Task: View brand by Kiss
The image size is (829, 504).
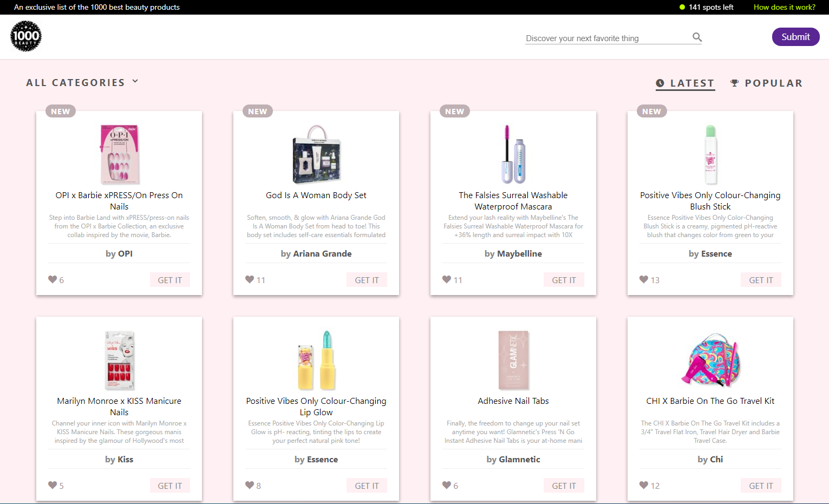Action: pyautogui.click(x=119, y=459)
